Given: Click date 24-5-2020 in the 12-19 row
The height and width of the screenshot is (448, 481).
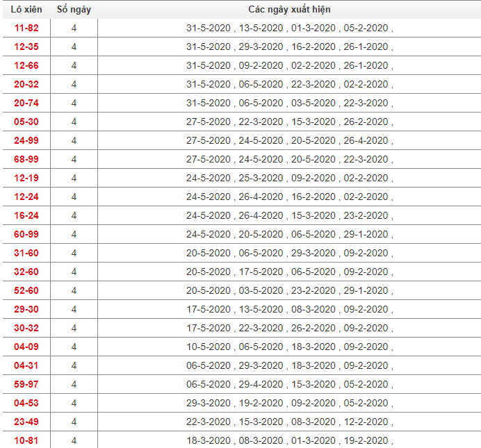Looking at the screenshot, I should 209,178.
